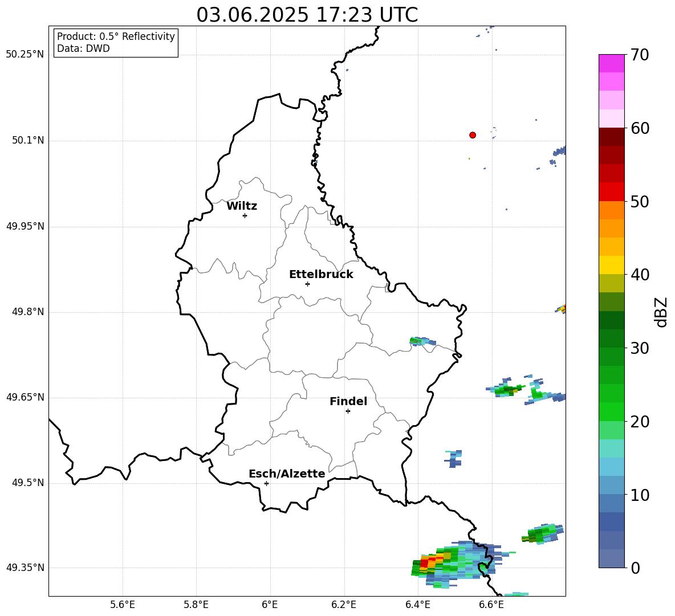Click the 5.8°E longitude label
675x616 pixels.
pos(196,605)
